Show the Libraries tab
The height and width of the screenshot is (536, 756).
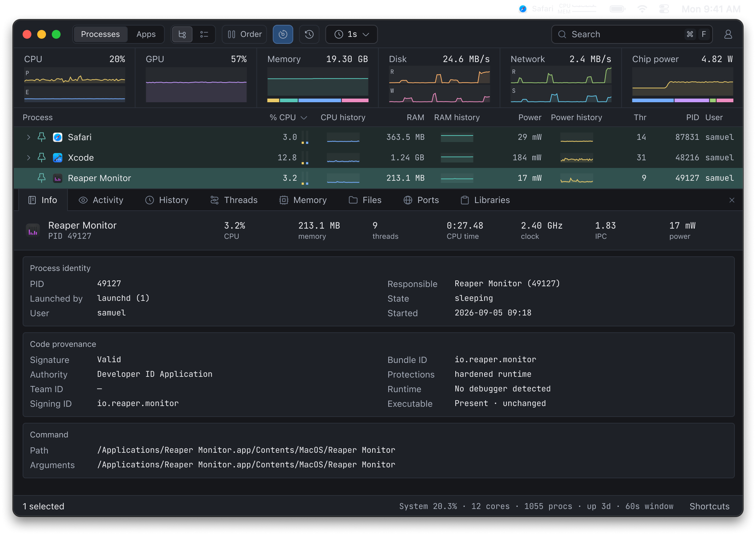[x=485, y=200]
